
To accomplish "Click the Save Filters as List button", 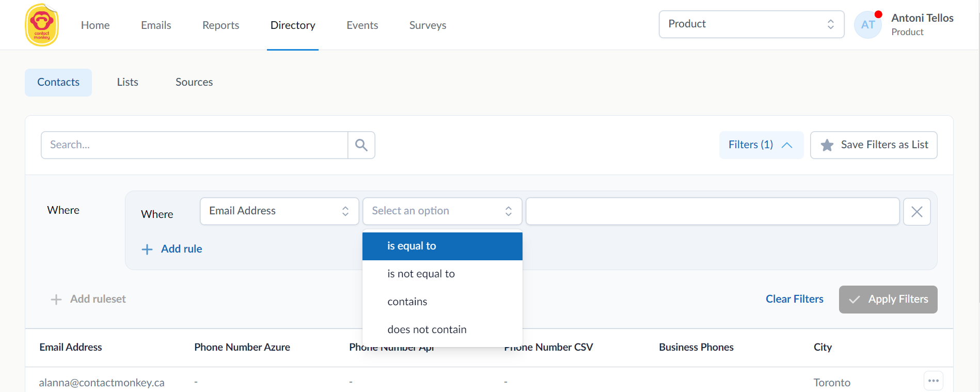I will pos(874,145).
